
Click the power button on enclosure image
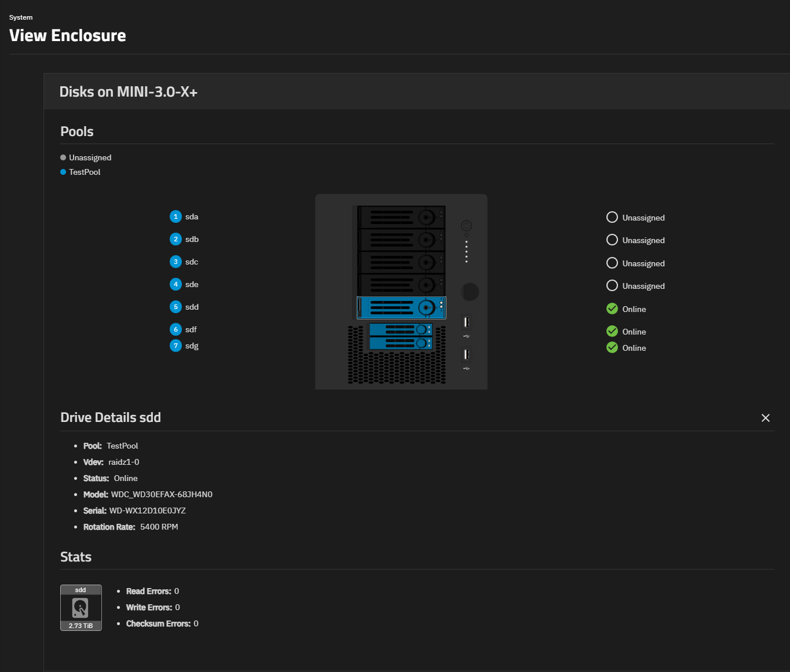click(466, 225)
